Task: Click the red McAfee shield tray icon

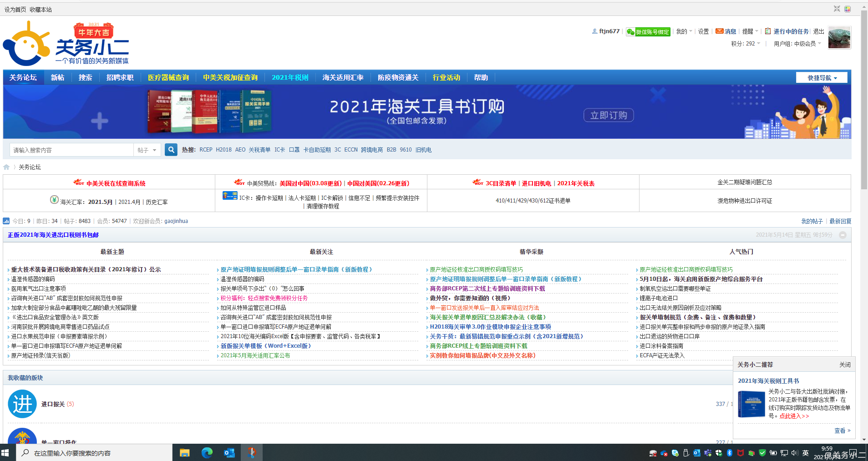Action: [741, 453]
